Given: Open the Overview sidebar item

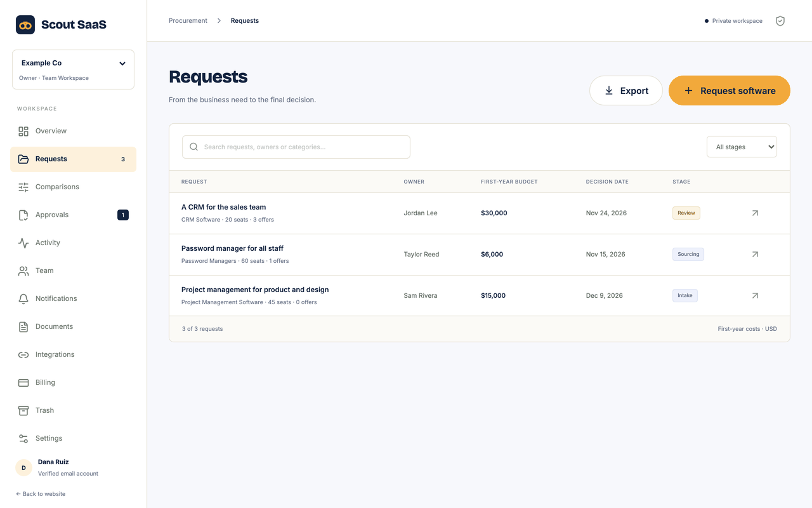Looking at the screenshot, I should click(x=73, y=131).
